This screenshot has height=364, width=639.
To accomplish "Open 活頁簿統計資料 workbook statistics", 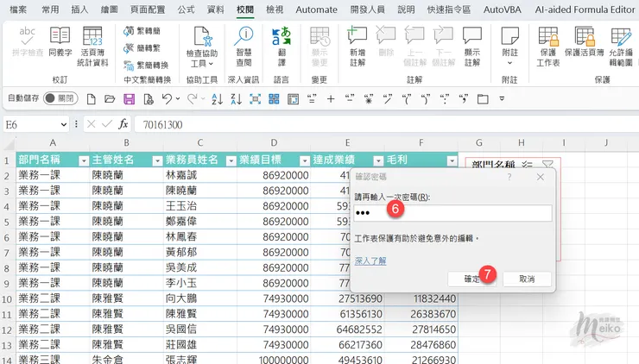I will tap(94, 45).
